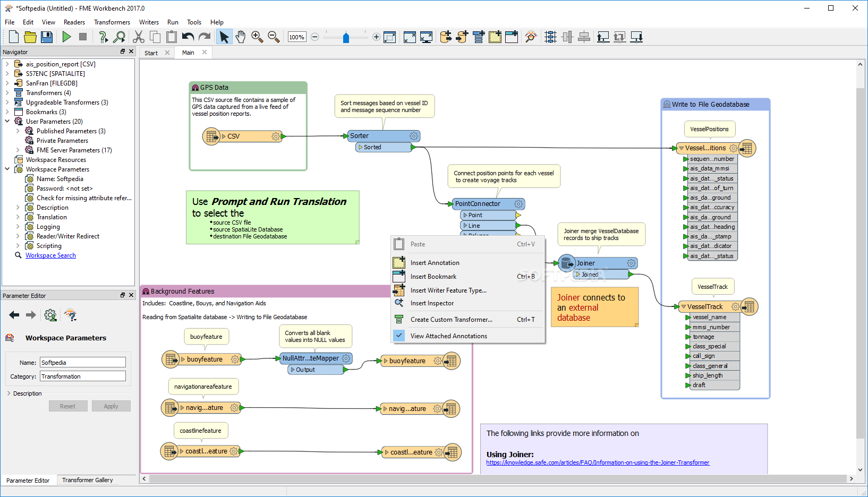The height and width of the screenshot is (497, 868).
Task: Expand the ais_position_report [CSV] node
Action: (x=7, y=64)
